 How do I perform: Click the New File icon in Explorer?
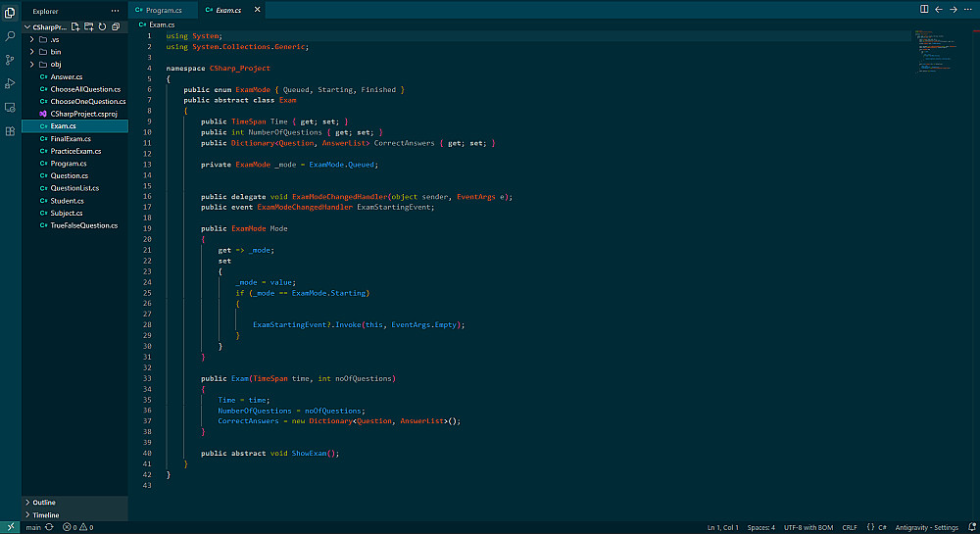(x=76, y=26)
